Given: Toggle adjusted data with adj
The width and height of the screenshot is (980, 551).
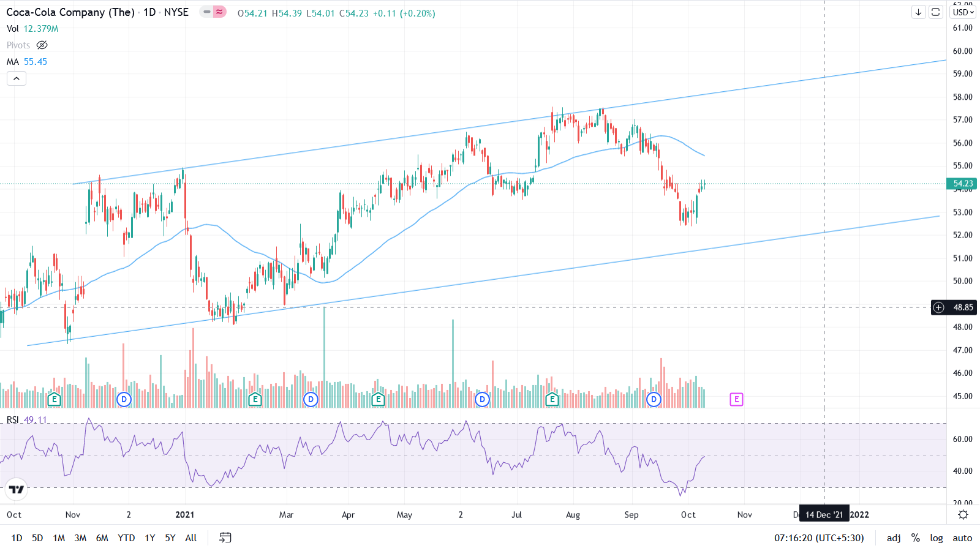Looking at the screenshot, I should [894, 538].
